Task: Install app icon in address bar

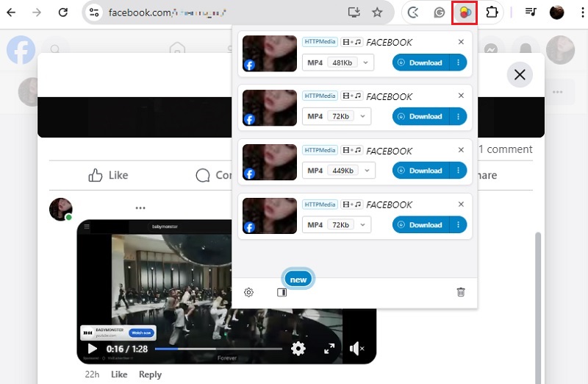Action: pyautogui.click(x=354, y=13)
